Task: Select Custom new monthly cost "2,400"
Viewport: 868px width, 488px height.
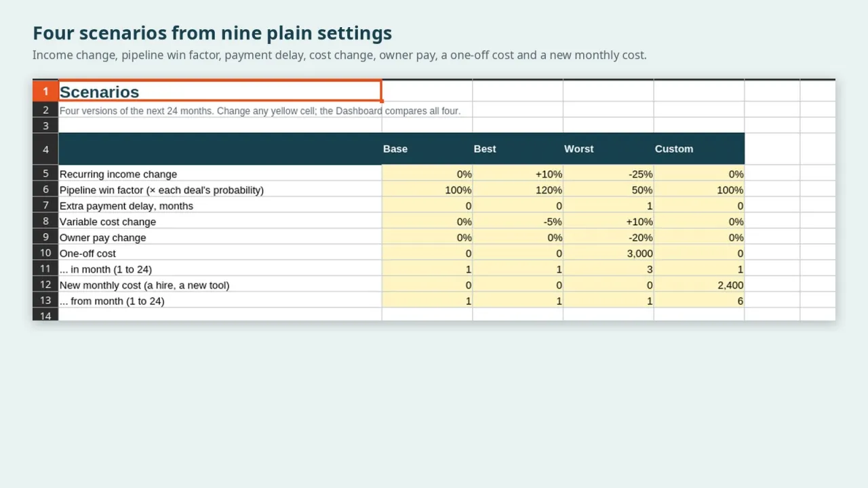Action: tap(699, 285)
